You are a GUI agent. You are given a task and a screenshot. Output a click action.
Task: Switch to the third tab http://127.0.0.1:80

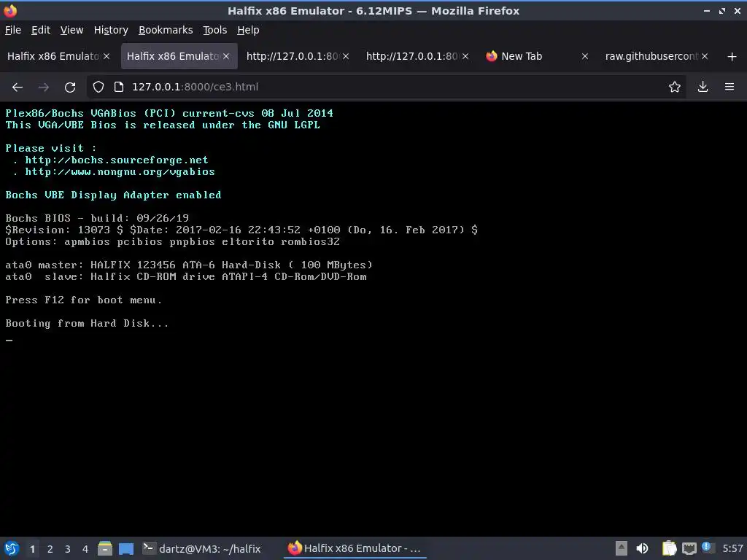point(292,56)
